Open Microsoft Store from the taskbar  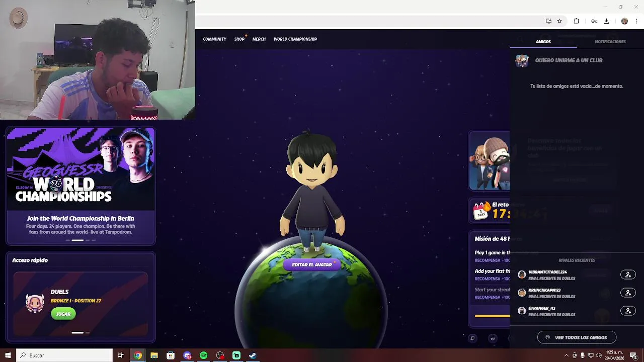(x=171, y=355)
